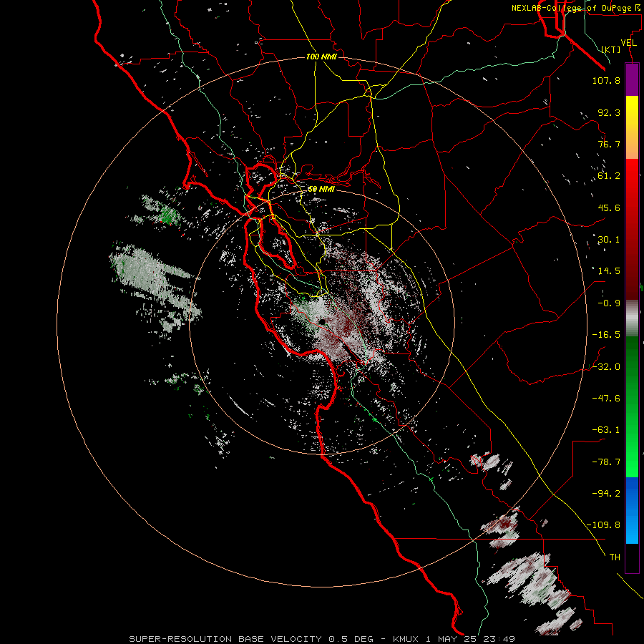Click the 30.1 velocity scale value
This screenshot has width=644, height=644.
(x=609, y=240)
